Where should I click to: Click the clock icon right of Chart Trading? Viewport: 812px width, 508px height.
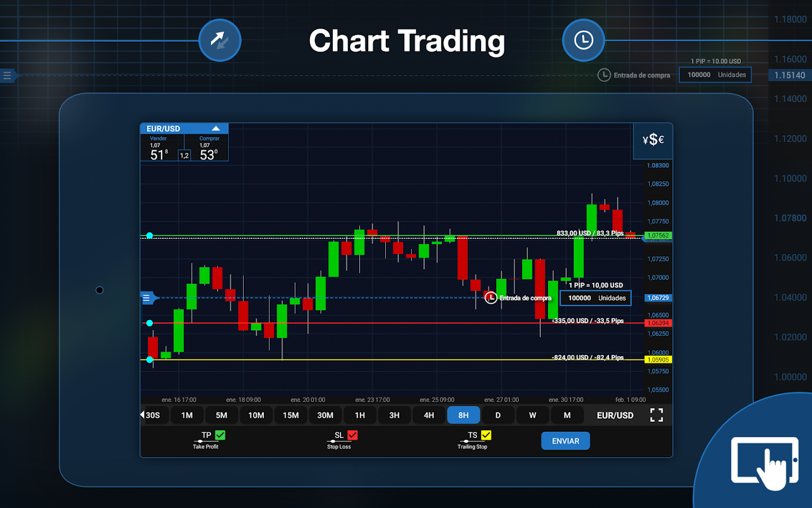coord(584,41)
